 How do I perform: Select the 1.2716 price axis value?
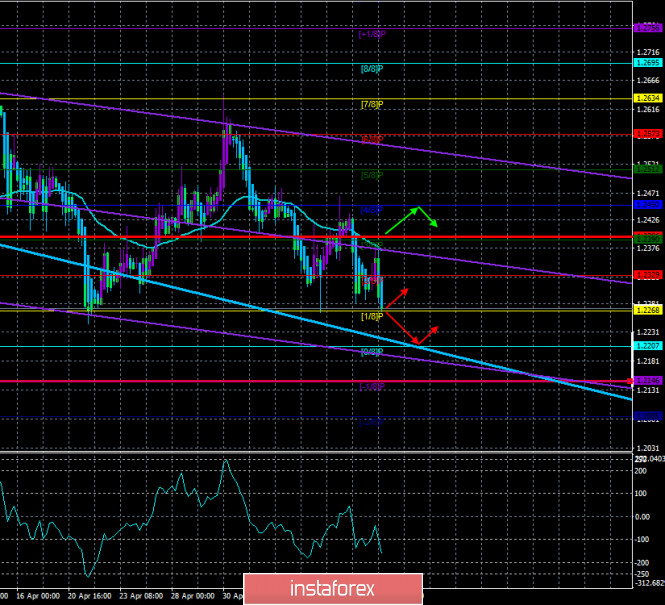648,52
